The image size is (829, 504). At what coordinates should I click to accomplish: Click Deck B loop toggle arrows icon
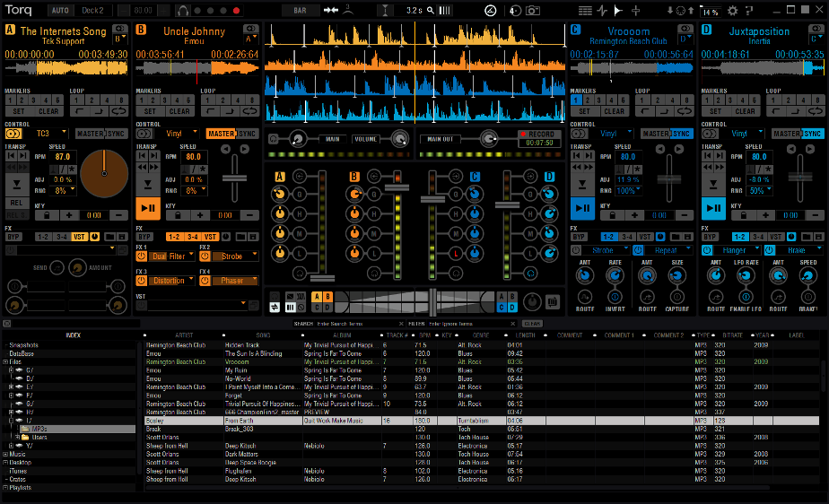pos(249,111)
